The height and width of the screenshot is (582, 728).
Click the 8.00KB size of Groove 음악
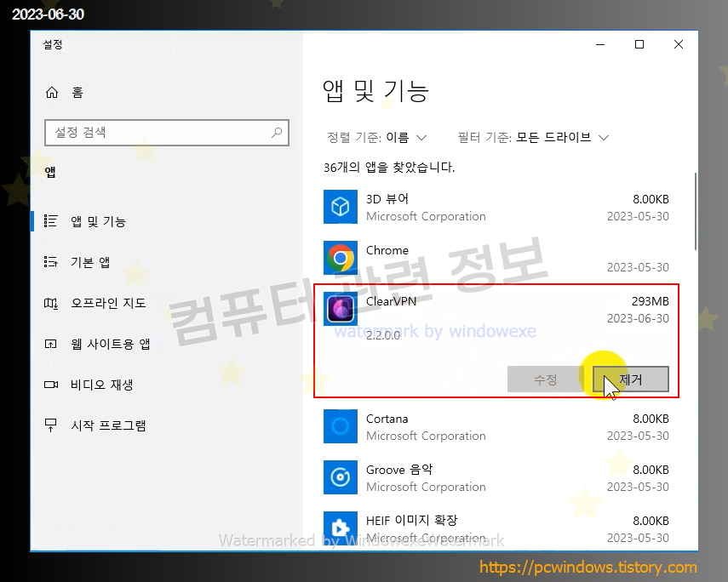pos(651,470)
